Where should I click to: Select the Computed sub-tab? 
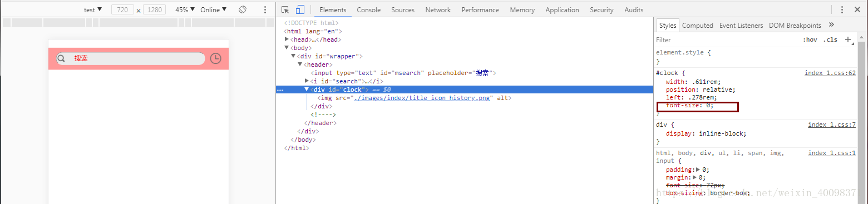point(698,26)
